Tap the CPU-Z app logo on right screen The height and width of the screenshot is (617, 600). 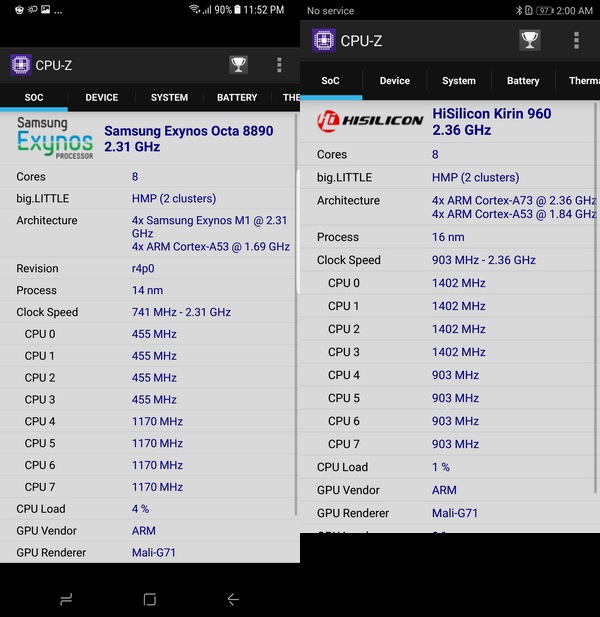(x=324, y=40)
